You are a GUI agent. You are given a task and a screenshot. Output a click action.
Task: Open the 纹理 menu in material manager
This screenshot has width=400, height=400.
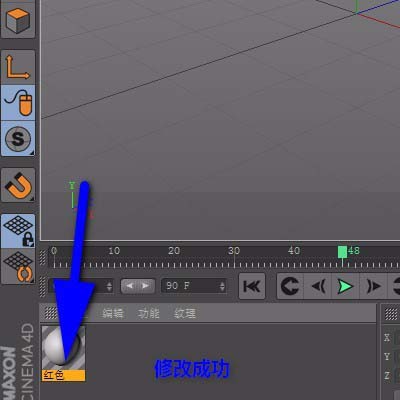pyautogui.click(x=185, y=313)
